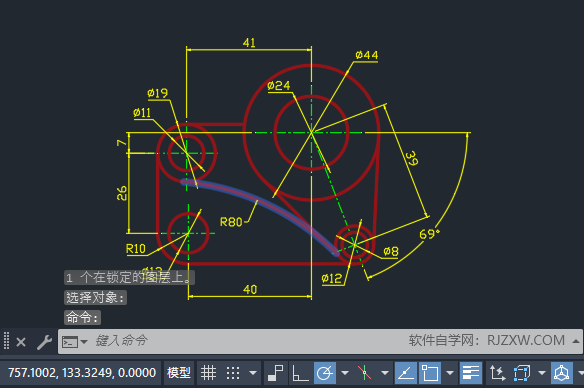Select the ø11 diameter label
The image size is (584, 388).
click(x=142, y=112)
